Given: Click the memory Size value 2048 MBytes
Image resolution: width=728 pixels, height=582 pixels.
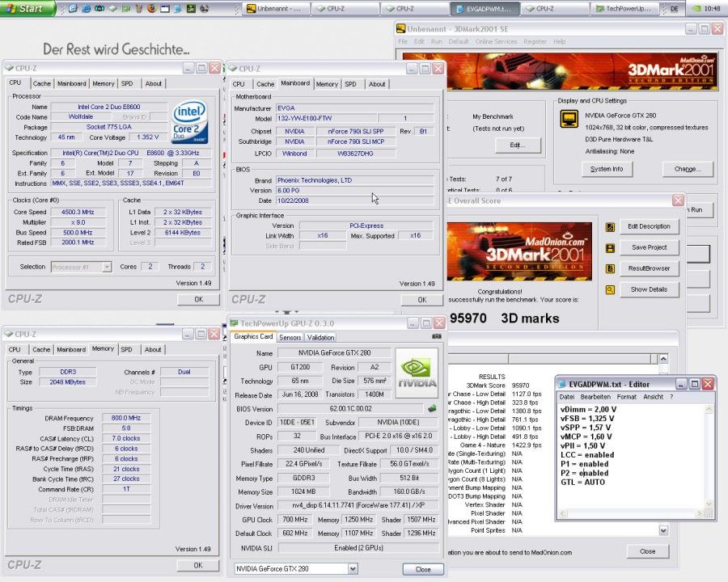Looking at the screenshot, I should tap(67, 382).
